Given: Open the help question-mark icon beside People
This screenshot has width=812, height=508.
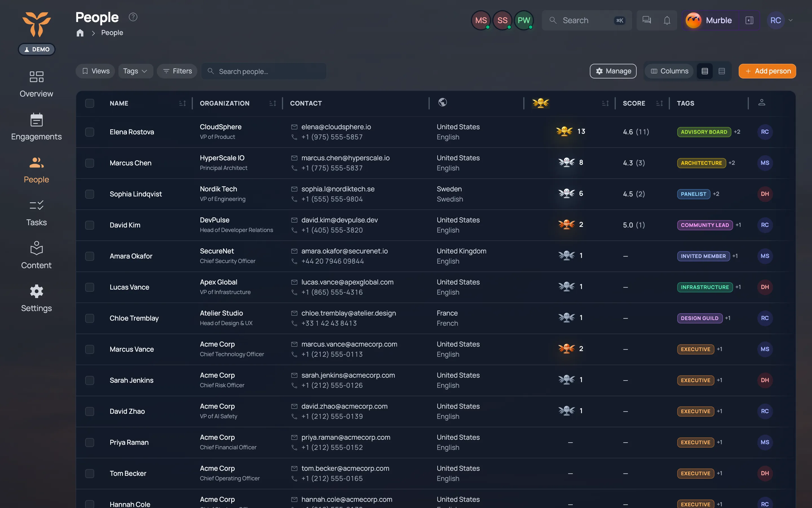Looking at the screenshot, I should [x=133, y=17].
